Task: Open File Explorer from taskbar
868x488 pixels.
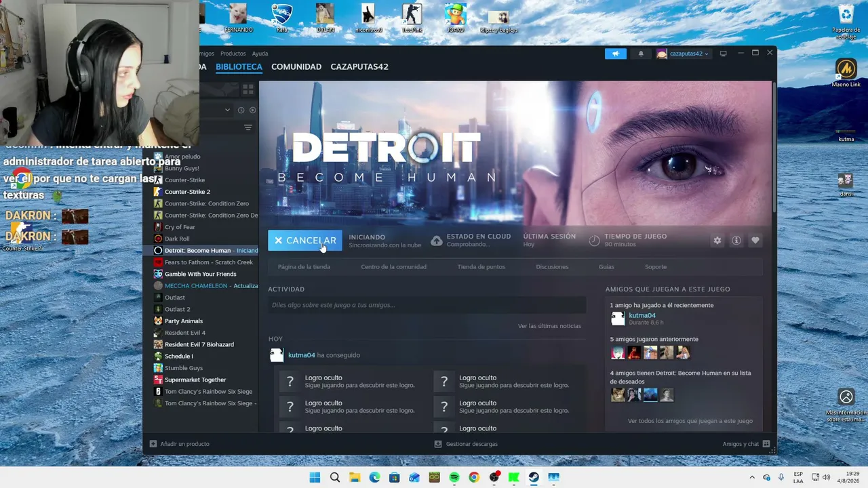Action: [x=355, y=477]
